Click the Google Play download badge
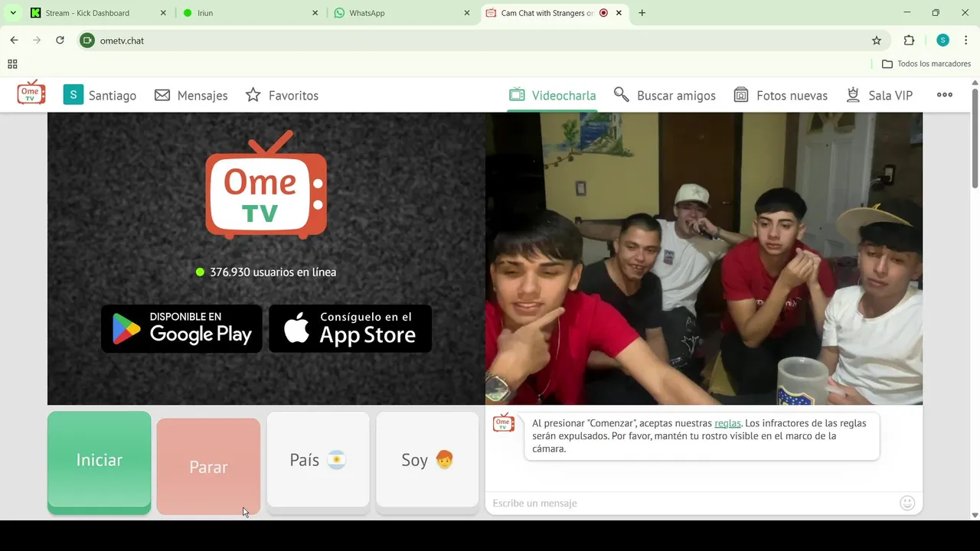Image resolution: width=980 pixels, height=551 pixels. [181, 329]
